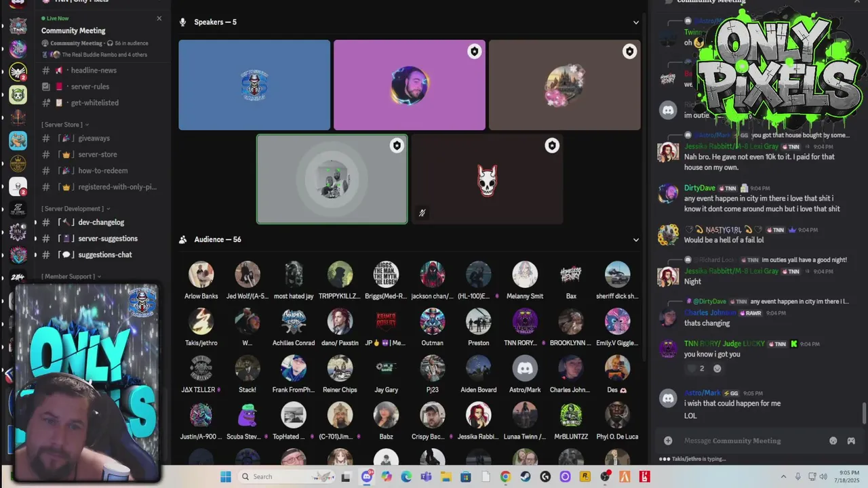This screenshot has width=868, height=488.
Task: Select the blue speaker tile
Action: (x=254, y=85)
